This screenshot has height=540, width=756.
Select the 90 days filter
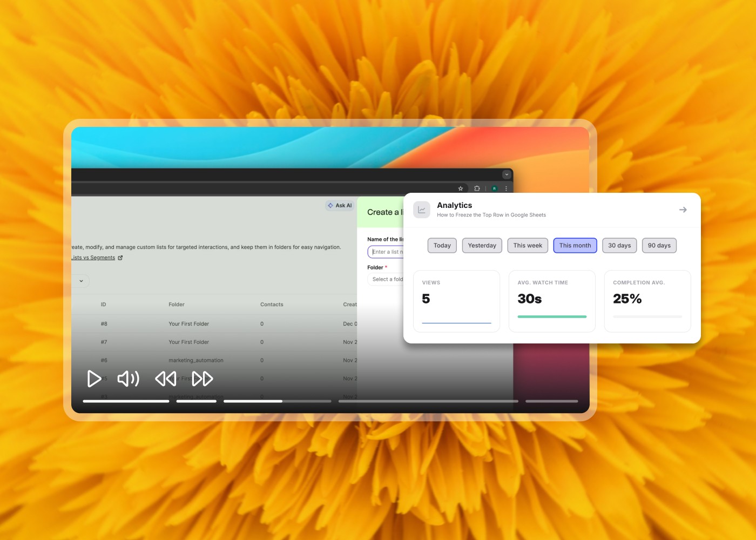click(x=659, y=246)
